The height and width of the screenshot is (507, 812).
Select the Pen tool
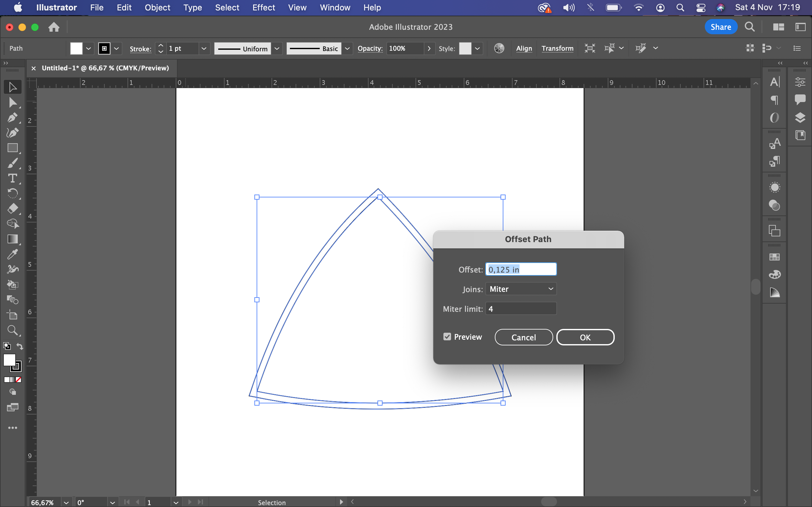12,118
